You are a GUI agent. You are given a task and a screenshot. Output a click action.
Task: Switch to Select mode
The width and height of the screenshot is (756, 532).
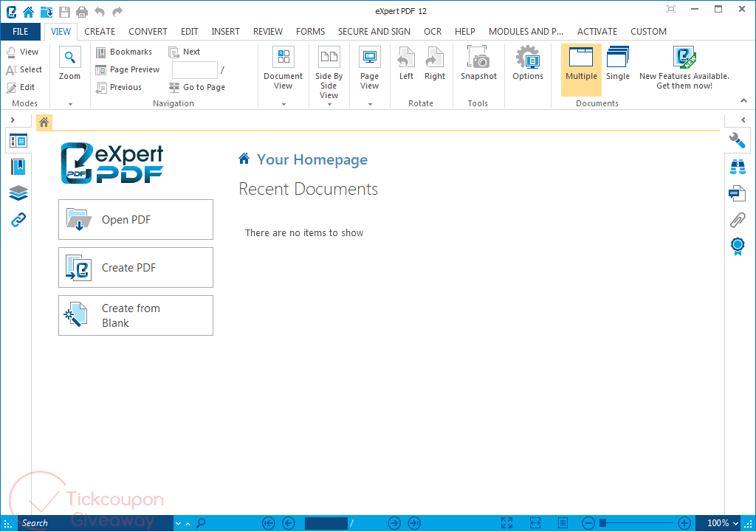(x=24, y=69)
